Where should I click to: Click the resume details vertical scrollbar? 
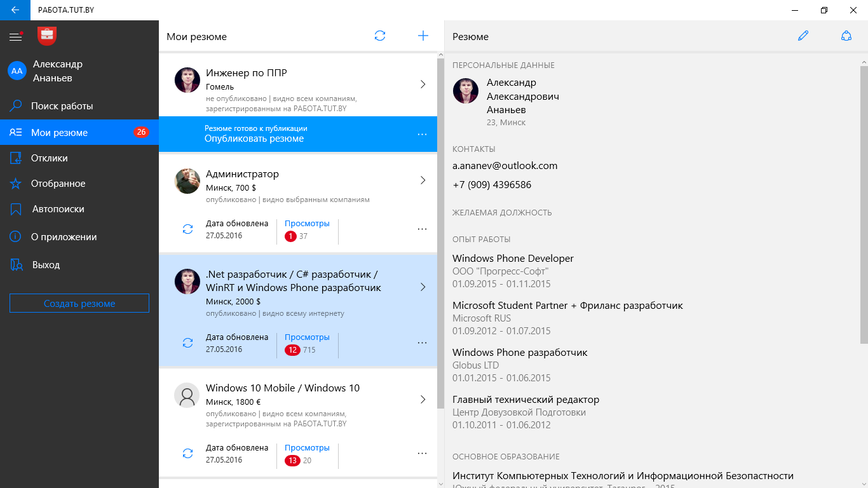(864, 203)
